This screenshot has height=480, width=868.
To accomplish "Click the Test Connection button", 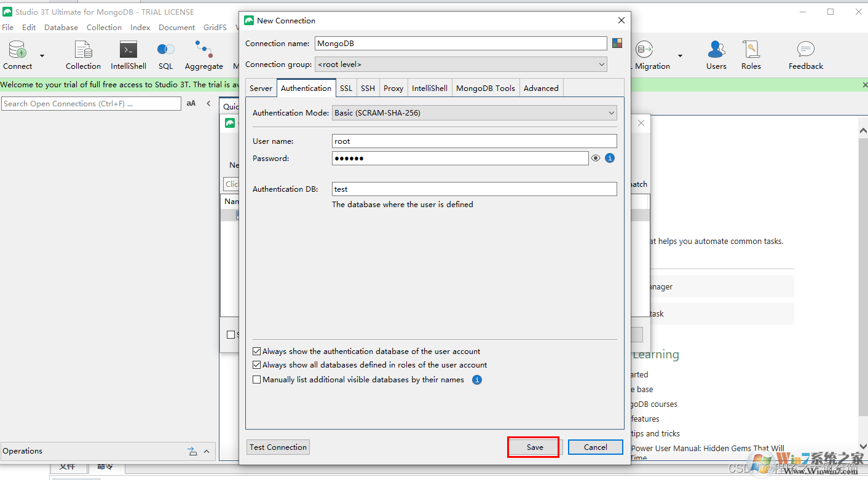I will pyautogui.click(x=278, y=447).
